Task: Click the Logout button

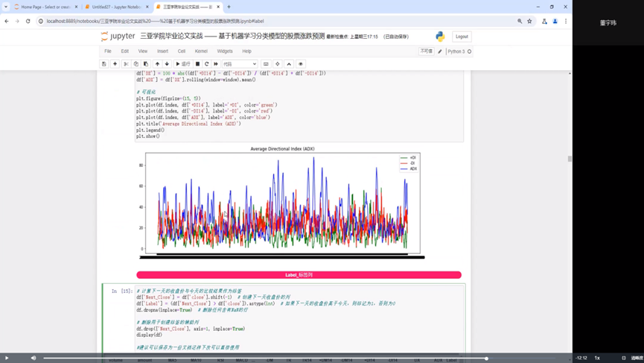Action: pyautogui.click(x=462, y=37)
